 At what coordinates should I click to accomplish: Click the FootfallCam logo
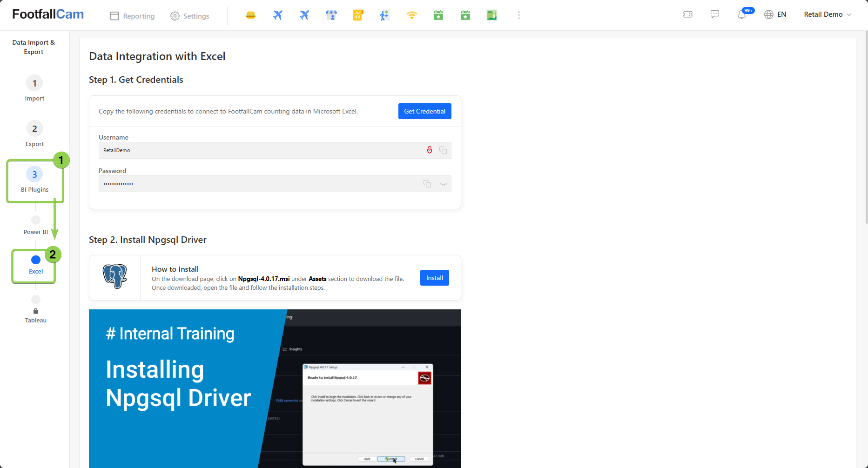[x=48, y=14]
